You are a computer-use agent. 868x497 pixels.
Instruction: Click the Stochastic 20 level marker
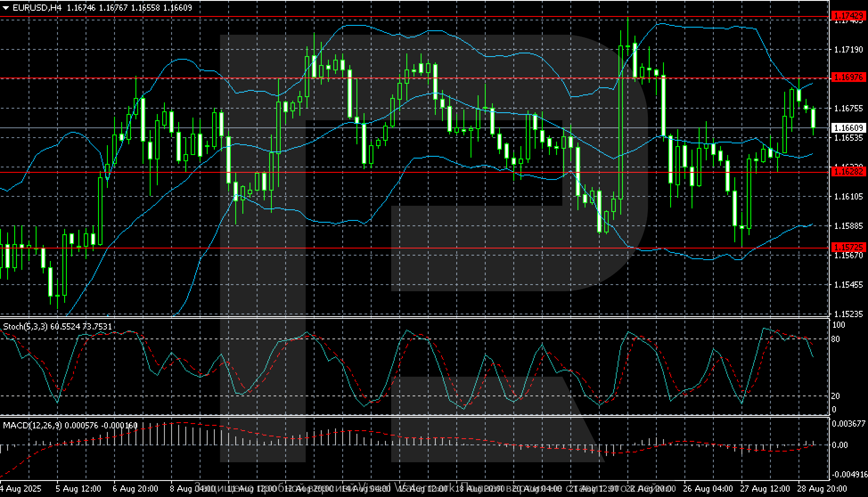click(836, 396)
